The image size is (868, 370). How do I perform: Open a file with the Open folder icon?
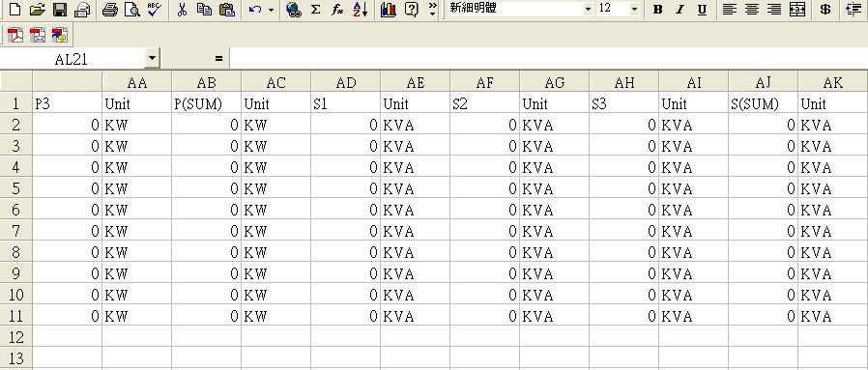click(x=37, y=10)
